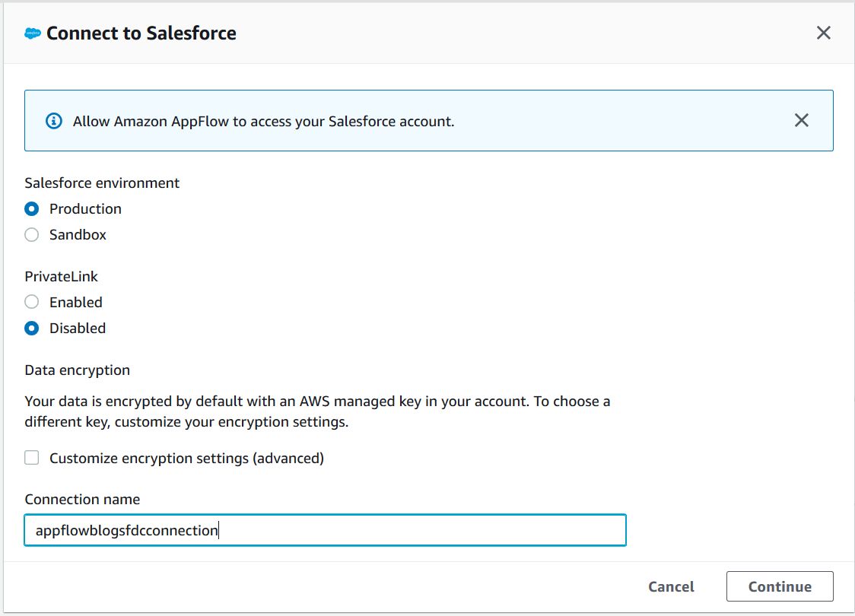Focus the Connection name text field
855x616 pixels.
point(325,530)
